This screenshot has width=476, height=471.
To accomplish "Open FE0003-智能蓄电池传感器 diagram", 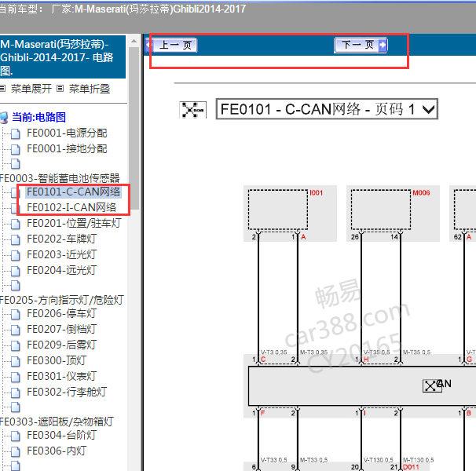I will pyautogui.click(x=60, y=178).
